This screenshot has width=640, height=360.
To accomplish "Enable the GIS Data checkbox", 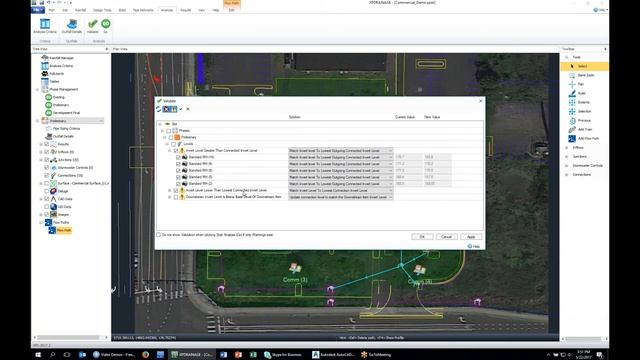I will [x=47, y=207].
